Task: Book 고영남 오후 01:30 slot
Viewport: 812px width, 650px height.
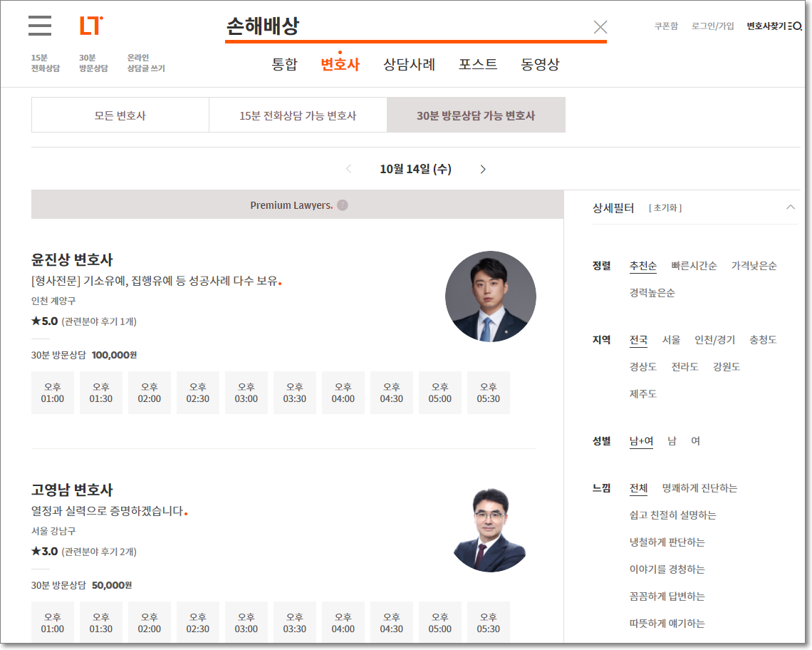Action: 101,622
